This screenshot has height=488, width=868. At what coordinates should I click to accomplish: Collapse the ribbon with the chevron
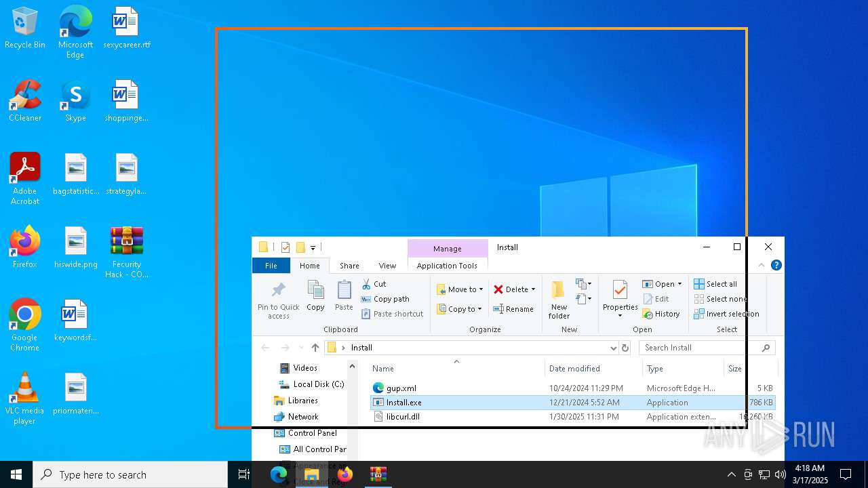tap(761, 265)
